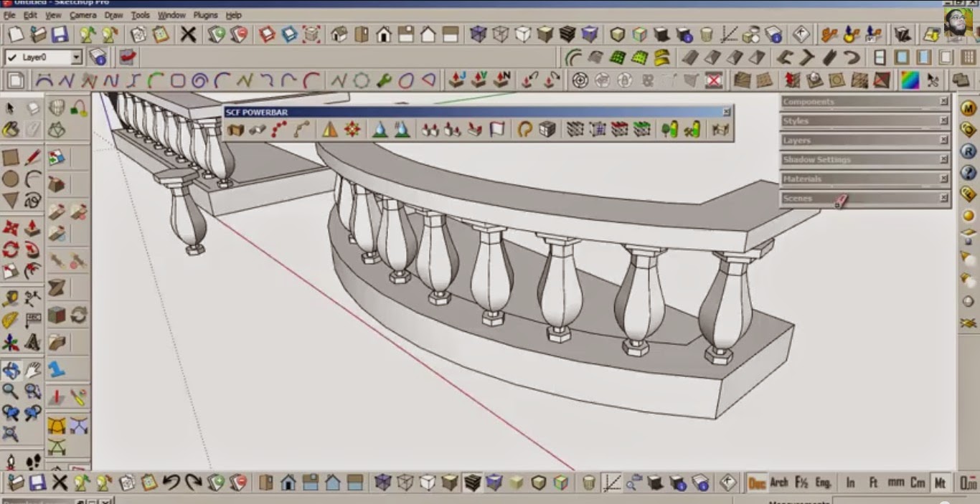Click the Iso view house icon in top toolbar

(339, 34)
